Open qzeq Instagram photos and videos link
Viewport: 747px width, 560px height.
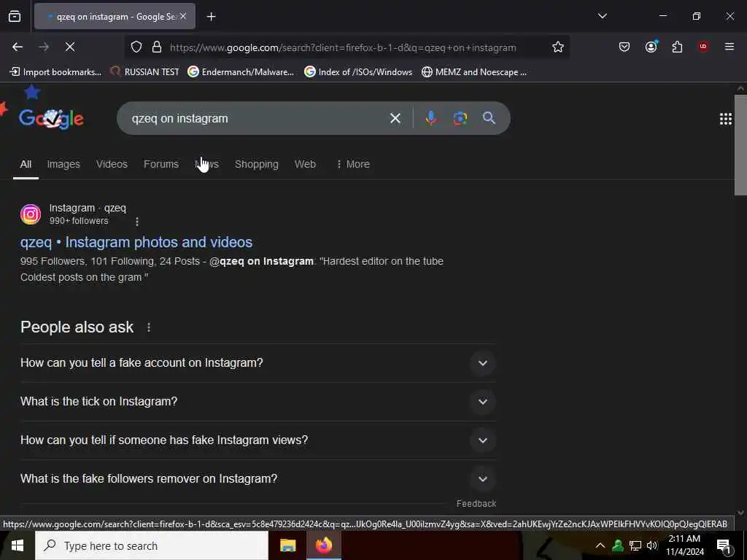tap(136, 242)
